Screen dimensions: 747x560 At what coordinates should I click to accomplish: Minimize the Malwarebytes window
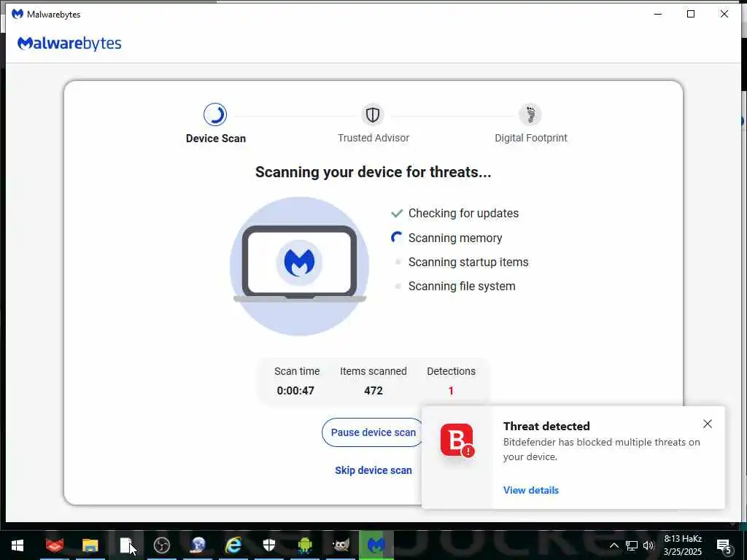click(x=658, y=14)
